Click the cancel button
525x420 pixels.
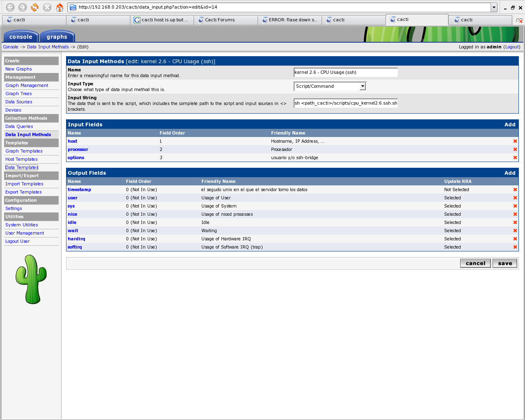475,263
